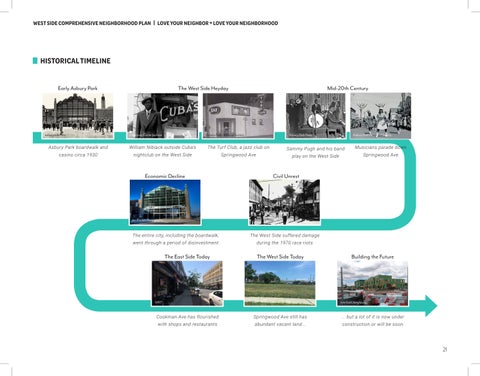Click the Sammy Pugh band photo
Screen dimensions: 480x376
coord(316,116)
